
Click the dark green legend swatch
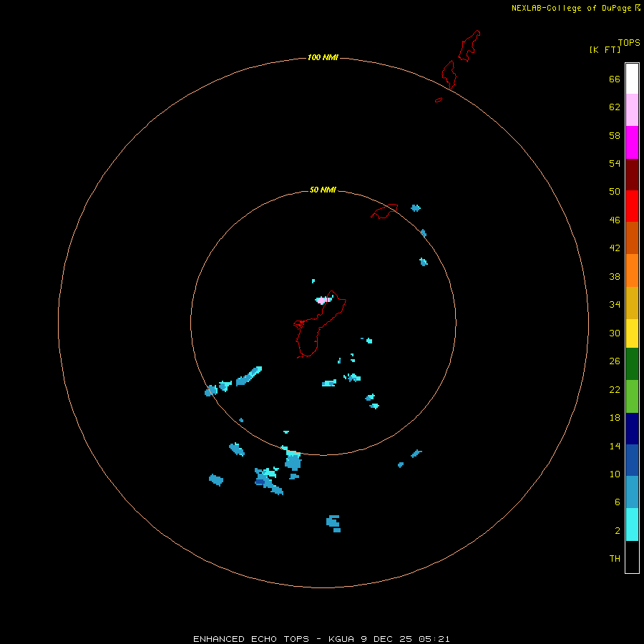point(632,364)
